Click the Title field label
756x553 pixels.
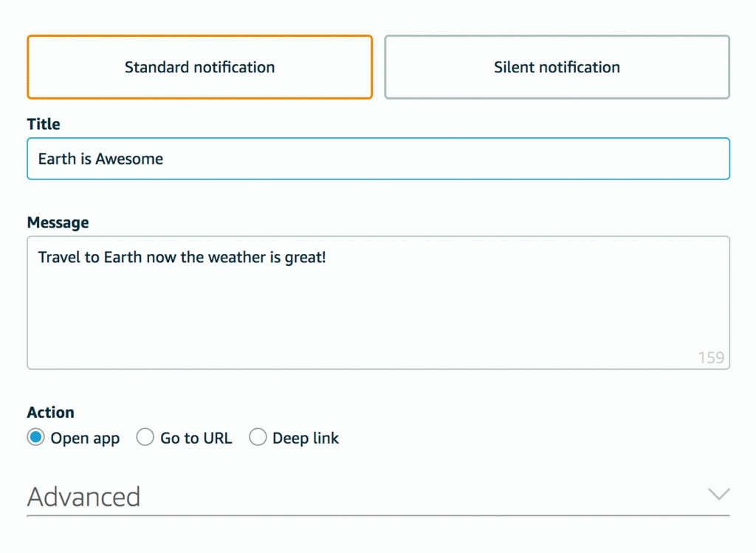[44, 124]
